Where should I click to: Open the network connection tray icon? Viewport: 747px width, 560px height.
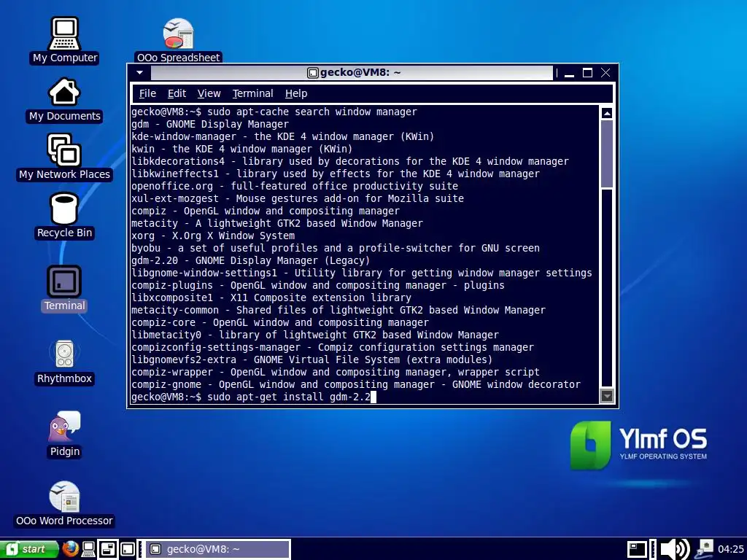point(704,549)
